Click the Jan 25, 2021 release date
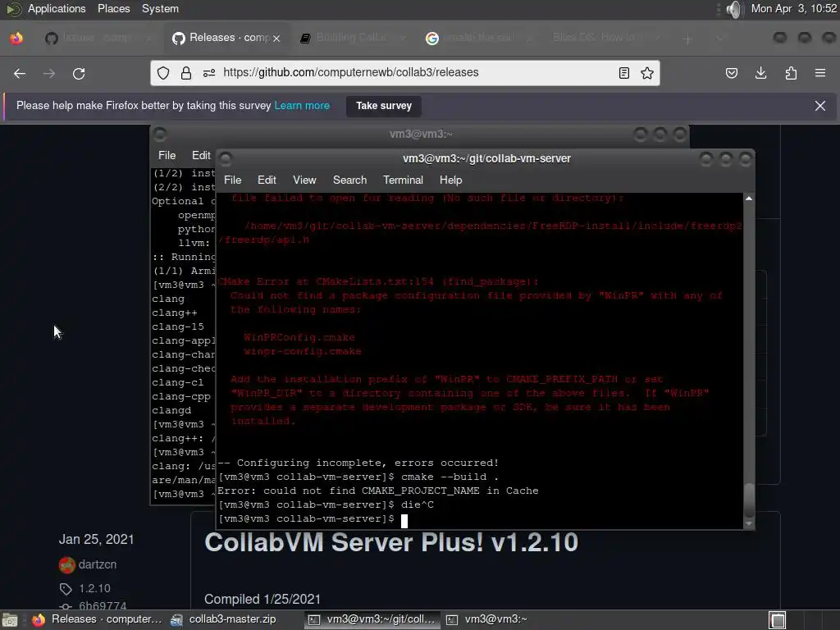 97,540
